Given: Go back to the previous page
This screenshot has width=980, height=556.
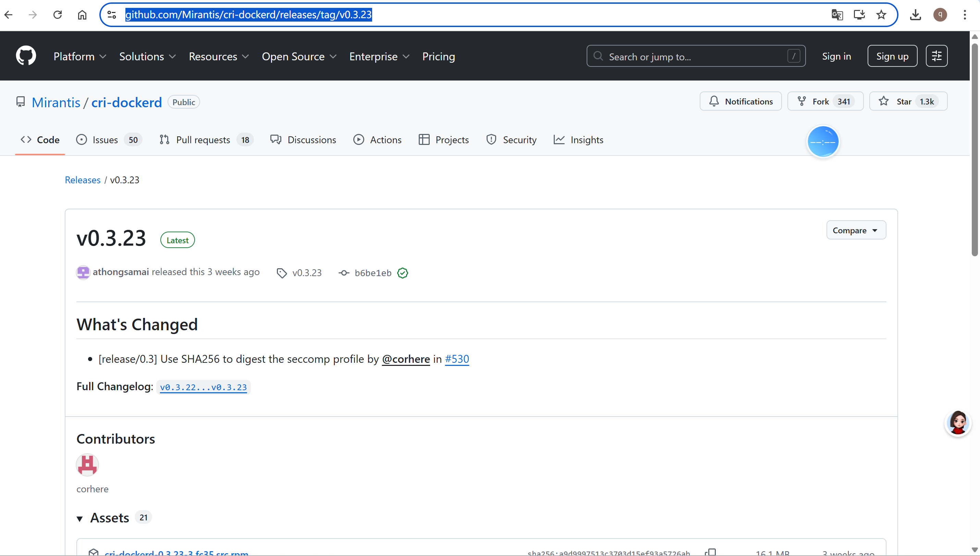Looking at the screenshot, I should point(9,15).
